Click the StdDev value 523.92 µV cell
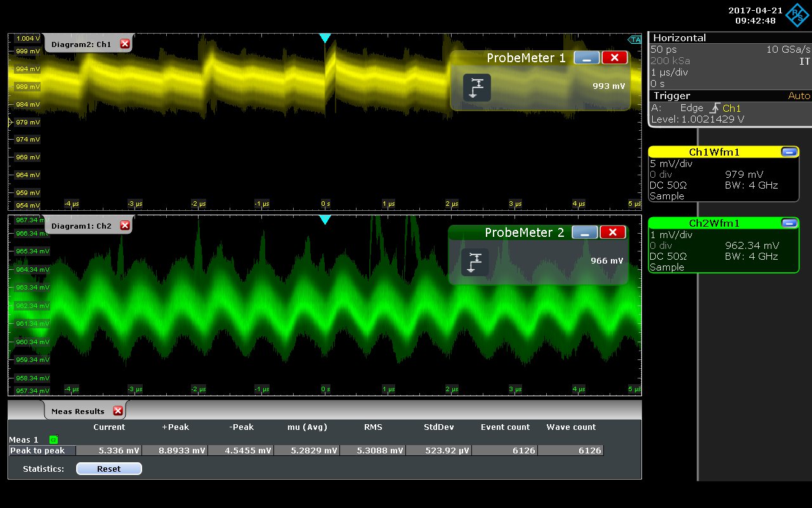The height and width of the screenshot is (508, 812). (438, 451)
